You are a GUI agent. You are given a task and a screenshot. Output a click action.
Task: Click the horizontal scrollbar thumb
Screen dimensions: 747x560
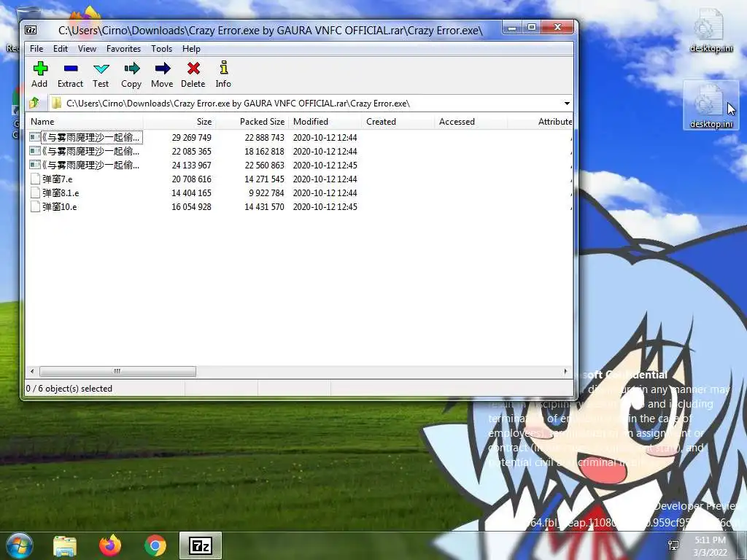tap(117, 371)
